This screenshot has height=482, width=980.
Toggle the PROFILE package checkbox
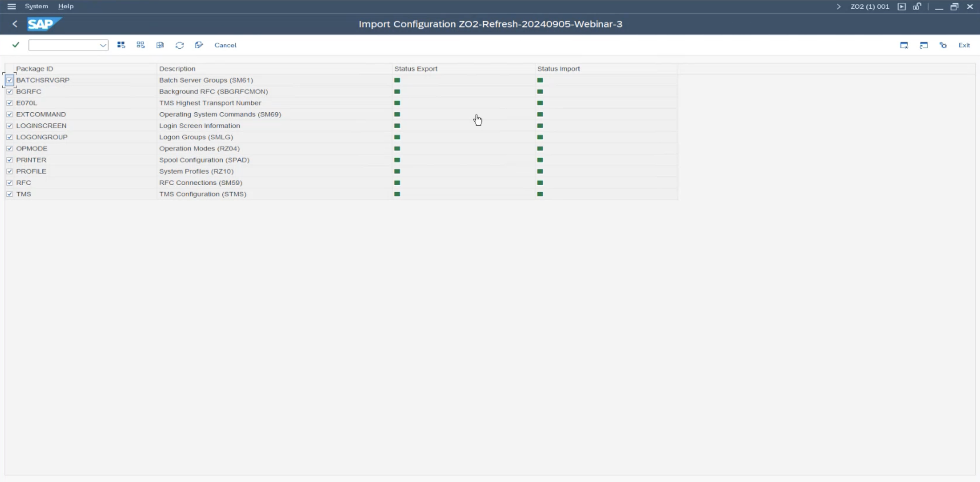pos(9,171)
